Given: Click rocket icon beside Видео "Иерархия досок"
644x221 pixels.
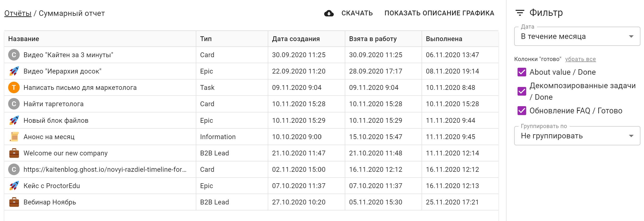Looking at the screenshot, I should 14,71.
